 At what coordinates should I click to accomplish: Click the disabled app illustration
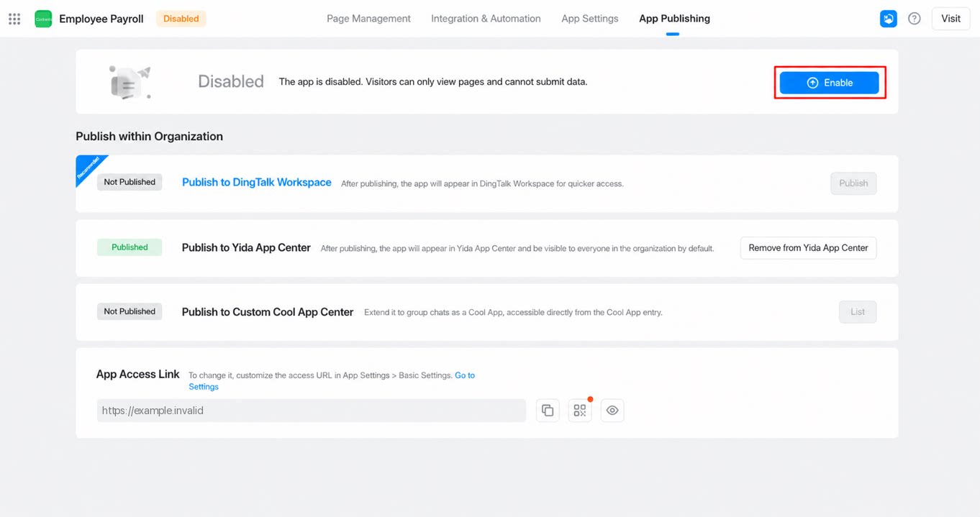130,82
